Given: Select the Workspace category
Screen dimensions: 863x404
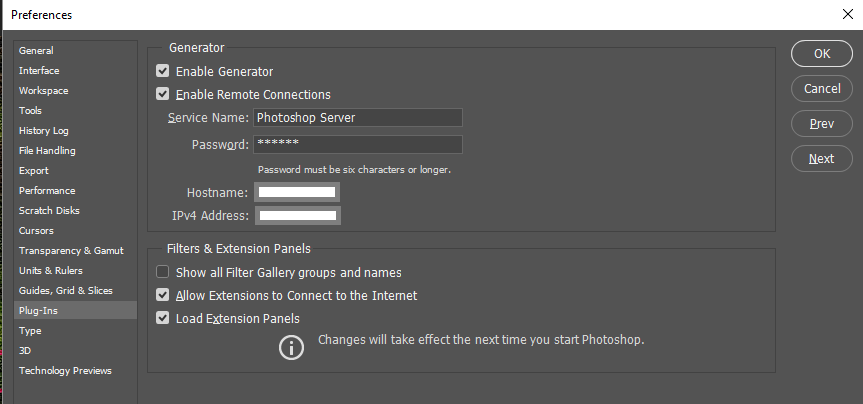Looking at the screenshot, I should (x=43, y=91).
